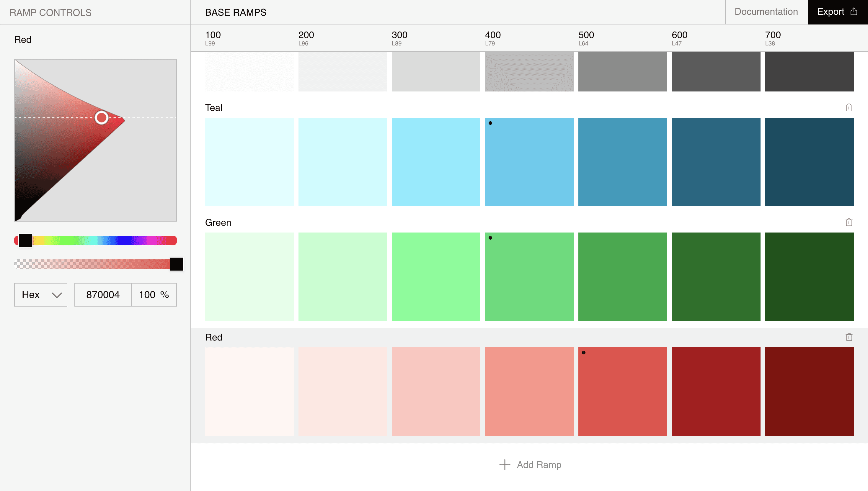Delete the Green ramp via trash icon
This screenshot has width=868, height=491.
tap(849, 222)
